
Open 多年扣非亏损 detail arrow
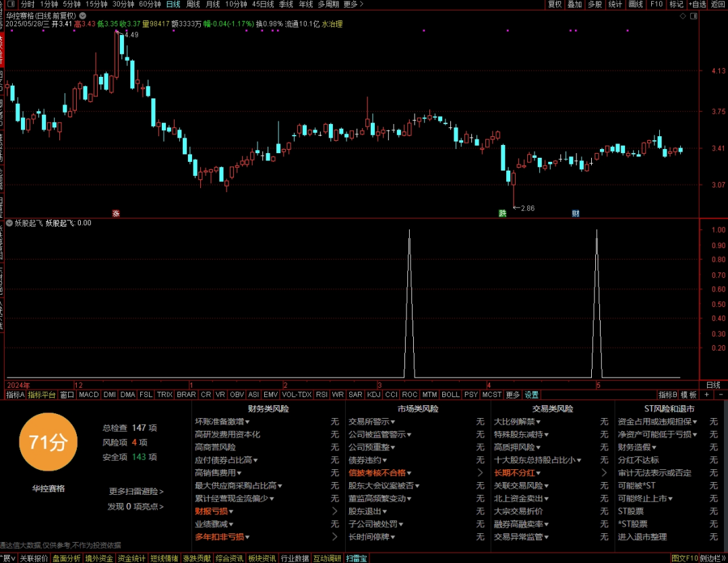335,537
